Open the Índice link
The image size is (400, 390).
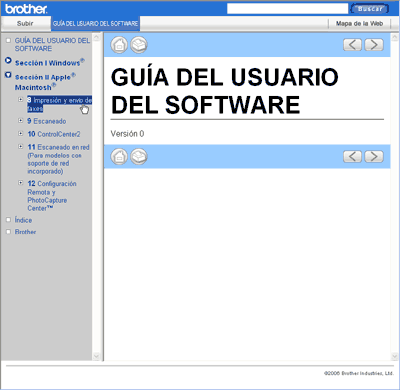click(x=23, y=220)
